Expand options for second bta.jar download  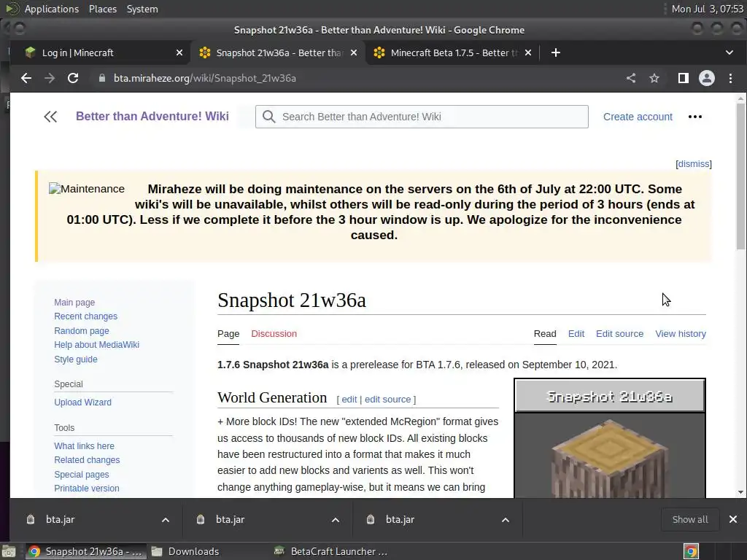click(x=336, y=520)
